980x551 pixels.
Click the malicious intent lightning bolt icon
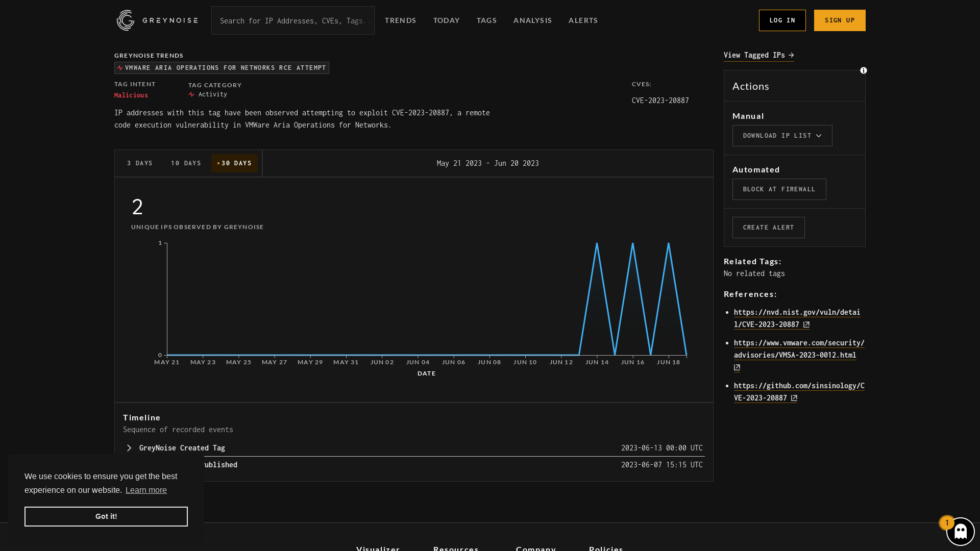pyautogui.click(x=120, y=67)
